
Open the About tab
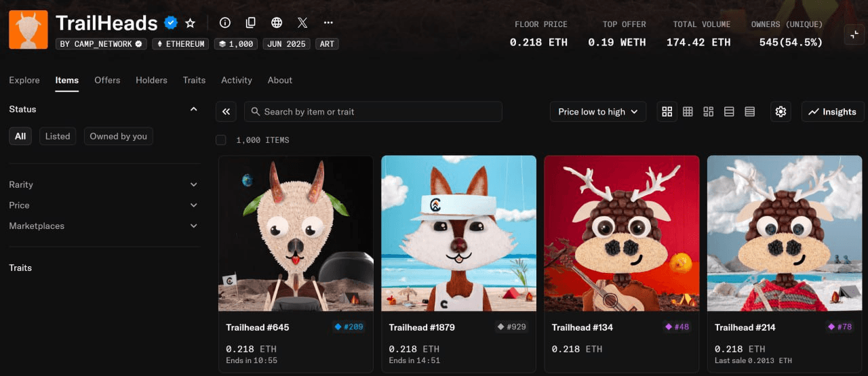[280, 80]
